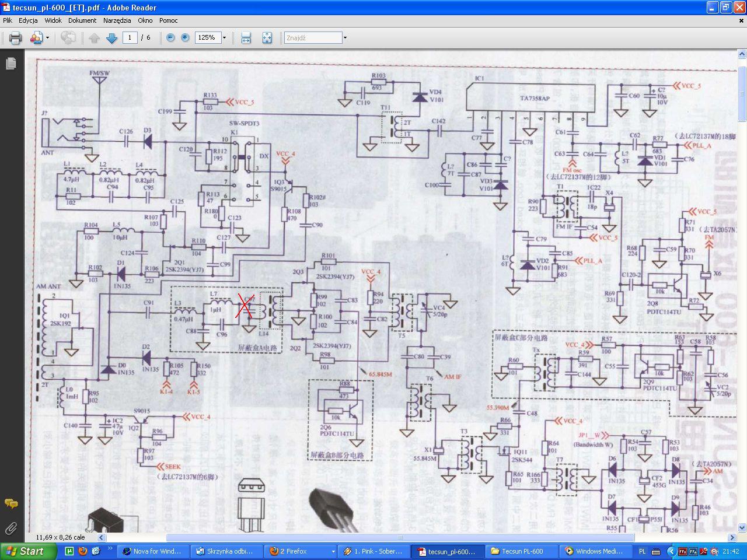The height and width of the screenshot is (560, 747).
Task: Open the 2 Firefox taskbar group
Action: coord(301,551)
